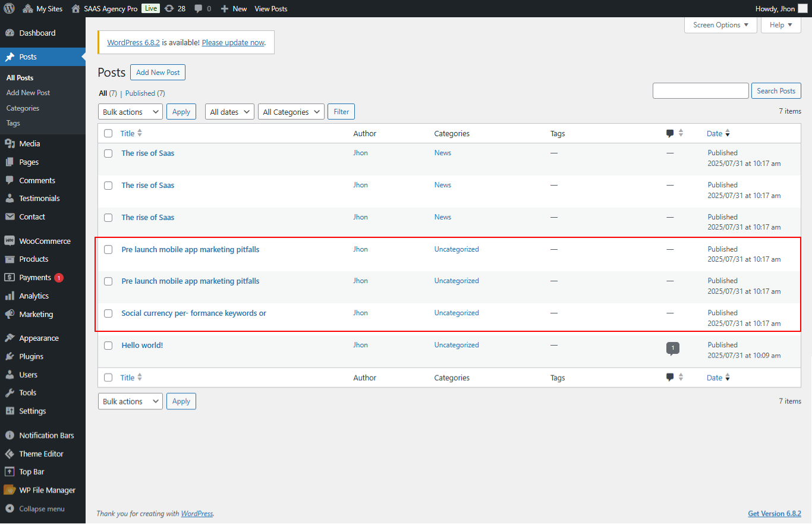The image size is (812, 524).
Task: Click the Settings sliders icon
Action: click(x=10, y=411)
